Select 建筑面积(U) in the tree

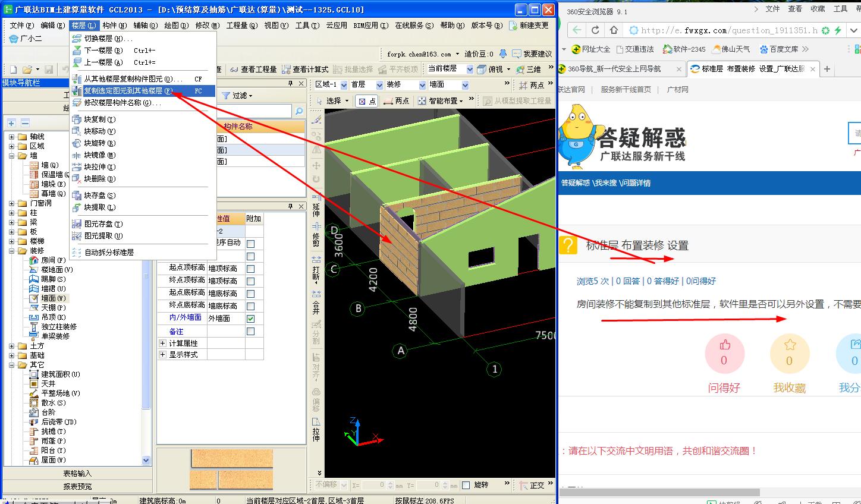[x=55, y=374]
